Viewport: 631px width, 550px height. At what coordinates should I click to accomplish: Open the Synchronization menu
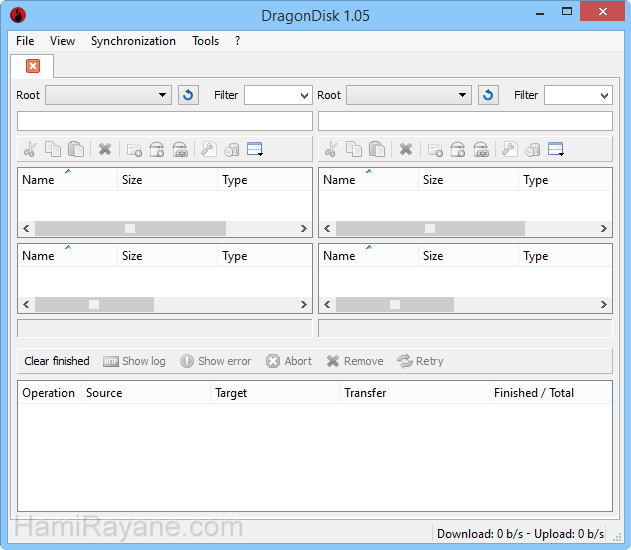coord(133,41)
